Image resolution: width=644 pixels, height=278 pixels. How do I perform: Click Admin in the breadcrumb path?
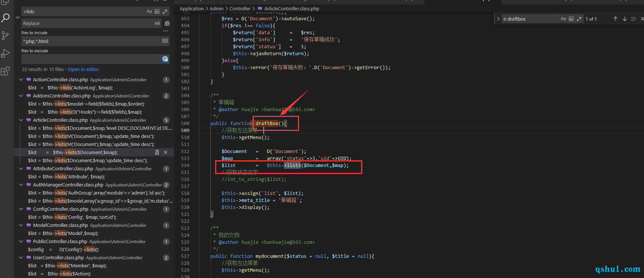click(x=217, y=8)
